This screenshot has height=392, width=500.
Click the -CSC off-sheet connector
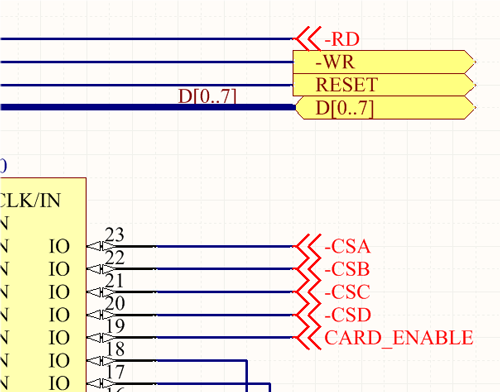[x=307, y=292]
